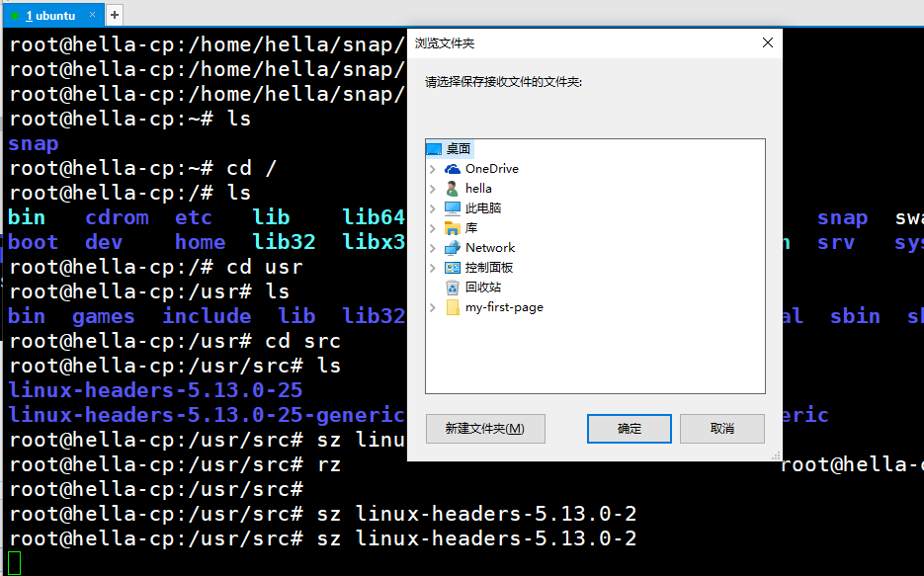
Task: Expand the Network tree node
Action: [x=433, y=248]
